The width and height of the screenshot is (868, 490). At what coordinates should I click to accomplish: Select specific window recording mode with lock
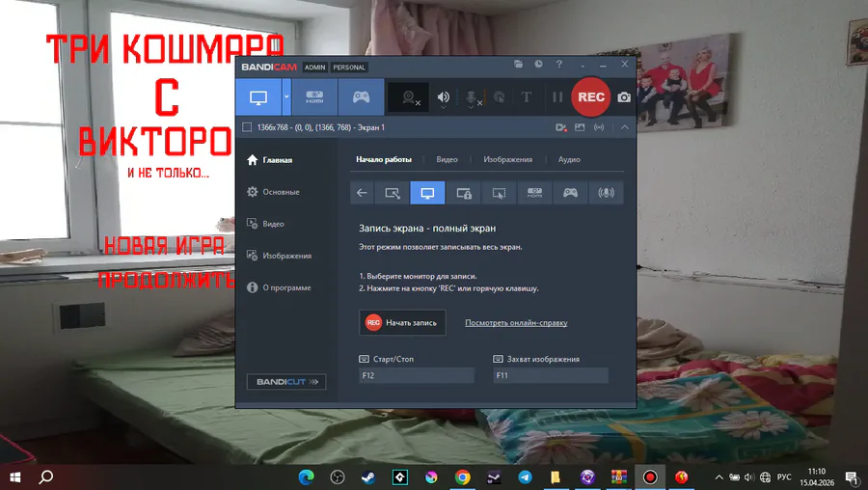[x=463, y=193]
